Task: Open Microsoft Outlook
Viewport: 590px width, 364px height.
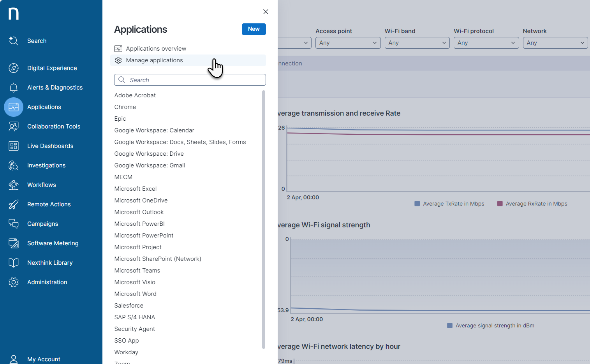Action: (139, 212)
